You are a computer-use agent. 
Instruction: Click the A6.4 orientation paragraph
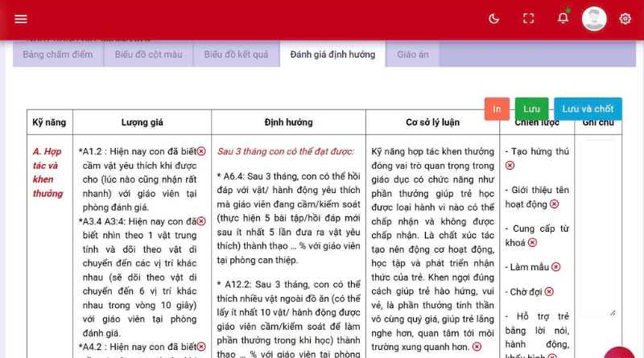point(289,218)
